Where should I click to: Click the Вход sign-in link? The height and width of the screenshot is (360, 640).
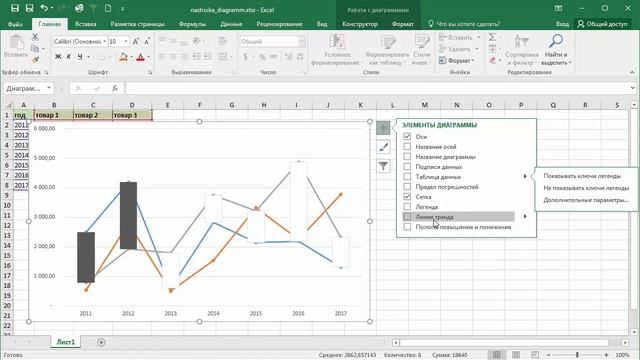(x=562, y=24)
